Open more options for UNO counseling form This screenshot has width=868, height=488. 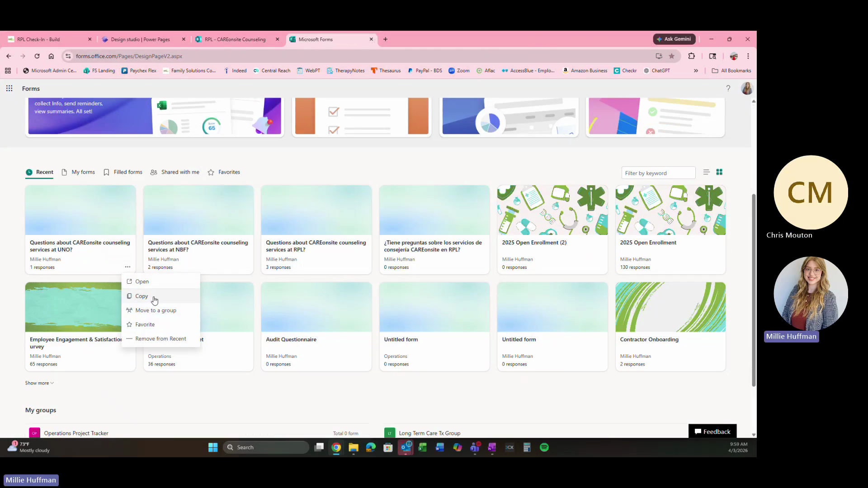(127, 267)
